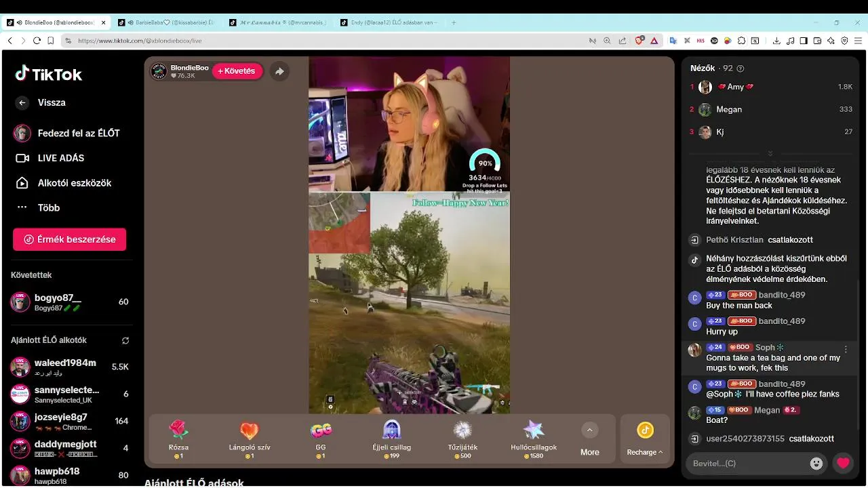Switch to the Endy ÉLŐ adásban browser tab

coord(390,22)
